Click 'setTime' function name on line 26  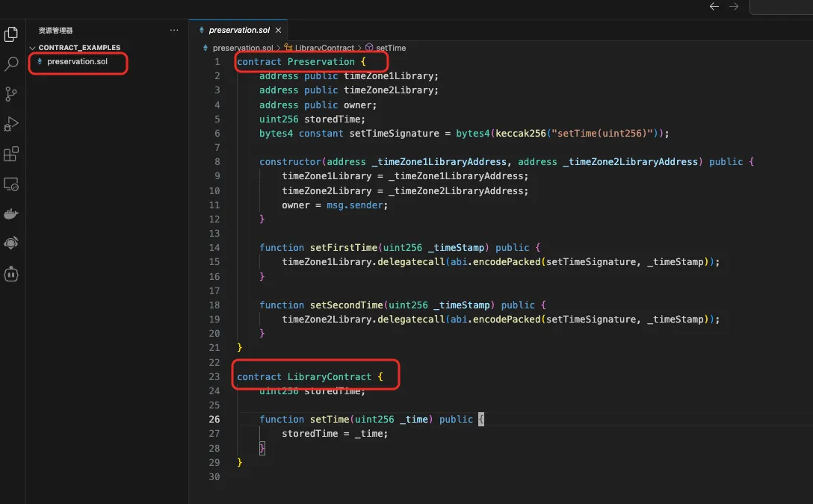[330, 419]
